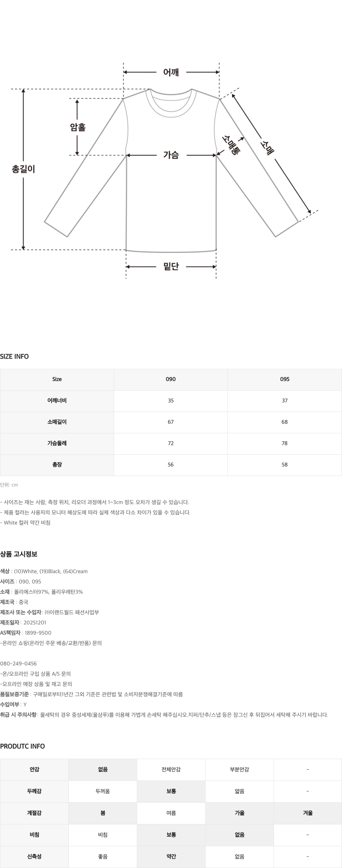
Task: Click the 가슴둘레 value 78 cell
Action: pyautogui.click(x=285, y=443)
